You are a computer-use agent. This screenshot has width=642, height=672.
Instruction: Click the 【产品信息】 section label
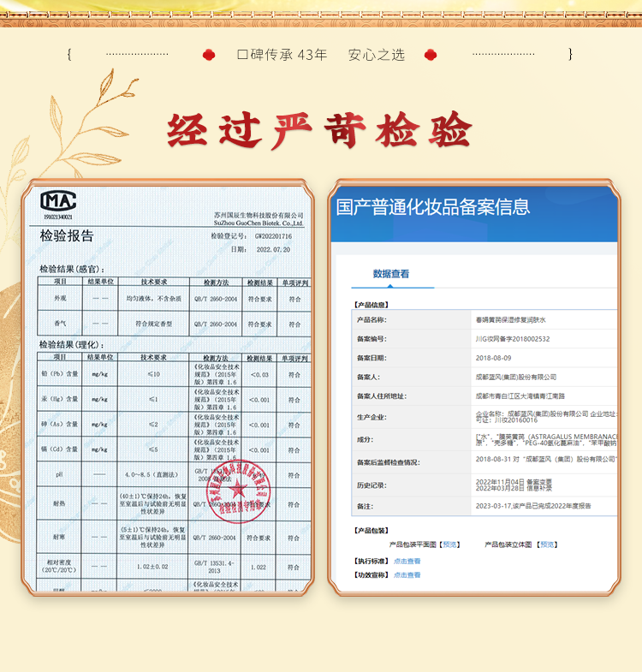pyautogui.click(x=372, y=305)
